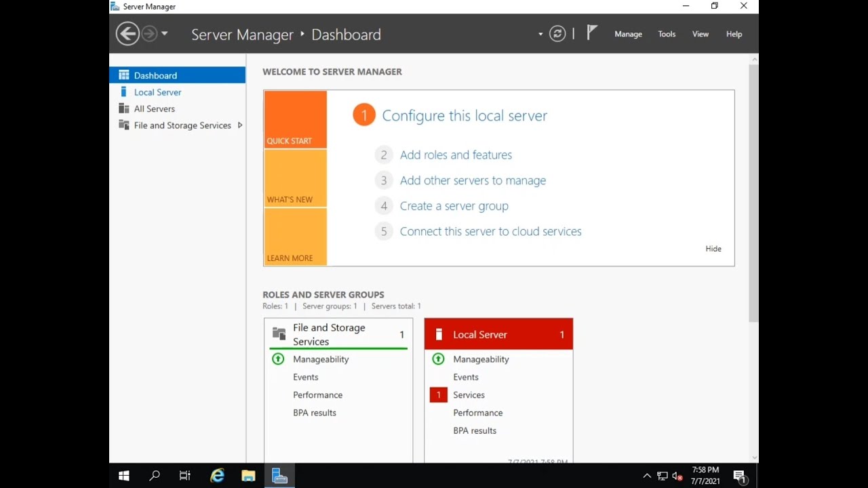The height and width of the screenshot is (488, 868).
Task: Select Local Server in the sidebar
Action: coord(178,92)
